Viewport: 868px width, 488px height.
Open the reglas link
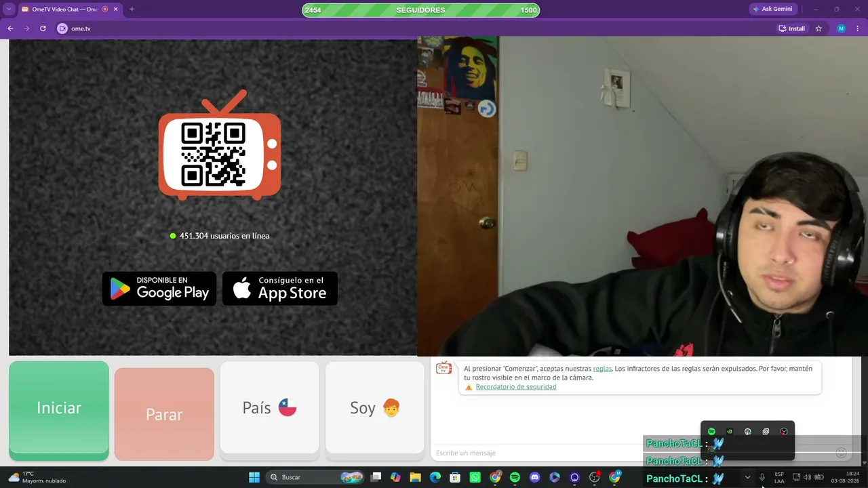[602, 369]
